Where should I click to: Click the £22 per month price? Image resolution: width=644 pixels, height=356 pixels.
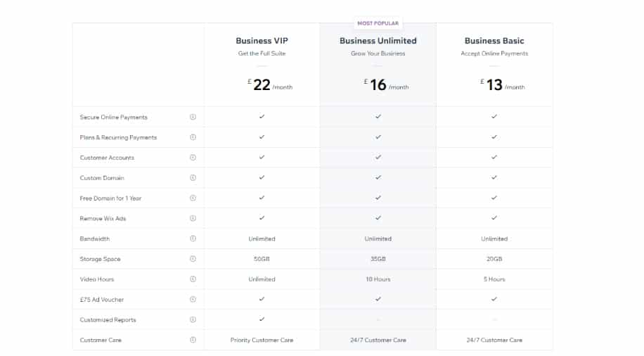click(270, 84)
